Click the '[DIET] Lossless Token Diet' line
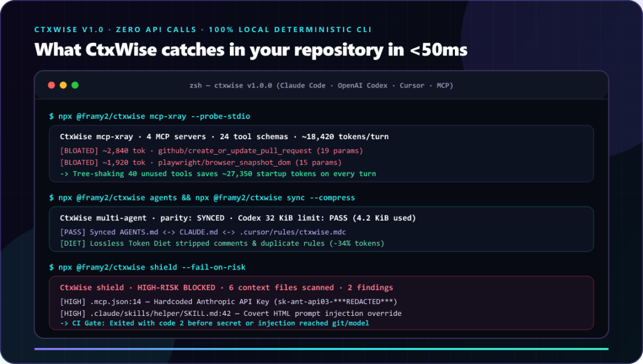The width and height of the screenshot is (643, 364). click(x=222, y=243)
